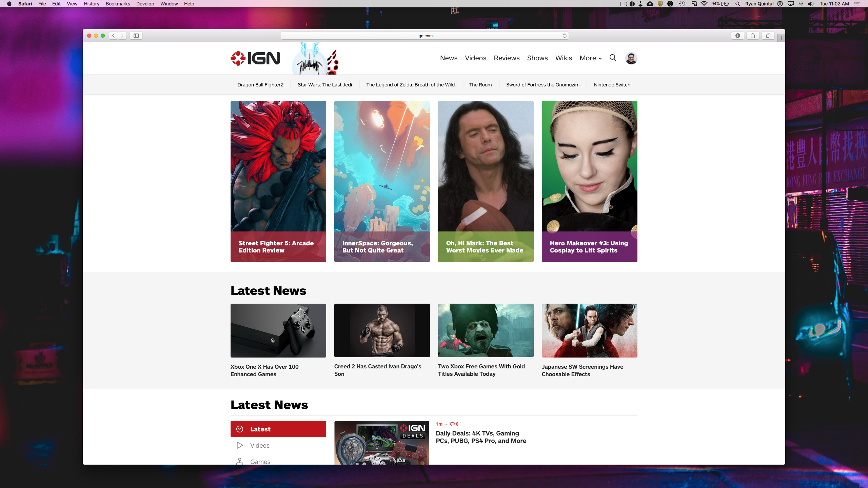Share the page with the share icon
Viewport: 868px width, 488px height.
(753, 35)
